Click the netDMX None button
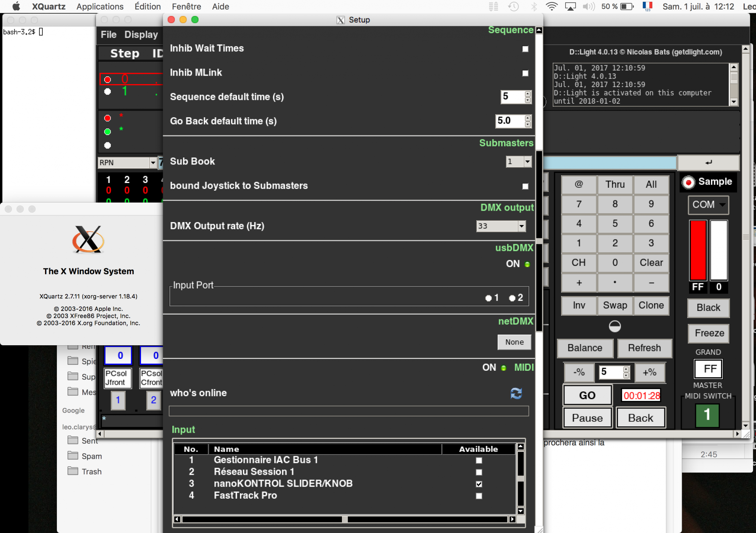This screenshot has width=756, height=533. [x=514, y=342]
